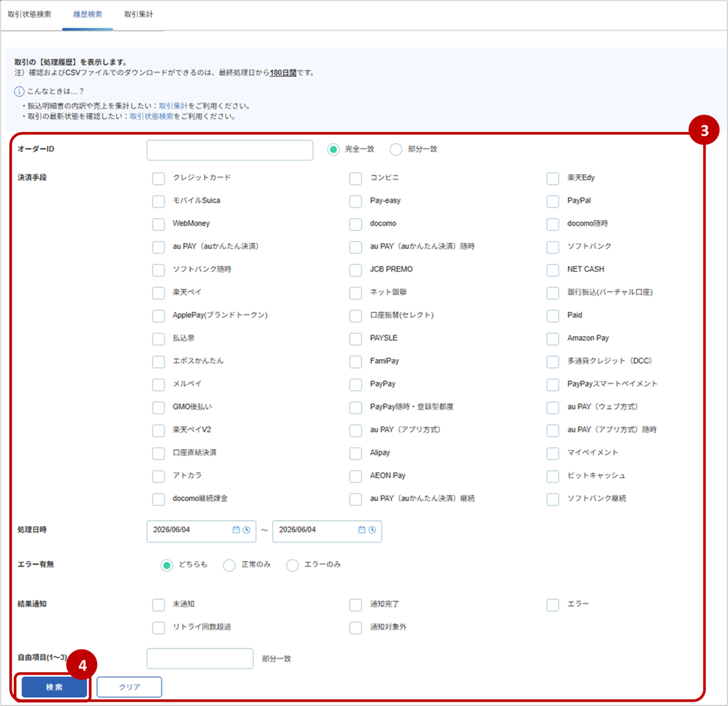Viewport: 728px width, 706px height.
Task: Check the クレジットカード checkbox
Action: (x=158, y=178)
